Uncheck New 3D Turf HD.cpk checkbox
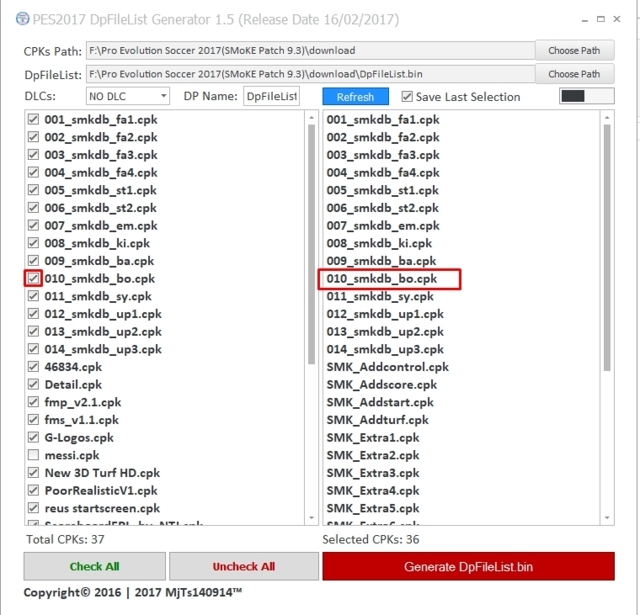Viewport: 640px width, 615px height. (33, 473)
